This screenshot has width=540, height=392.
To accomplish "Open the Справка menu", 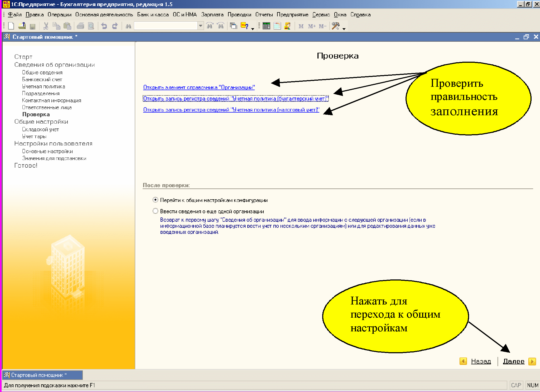I will coord(360,14).
